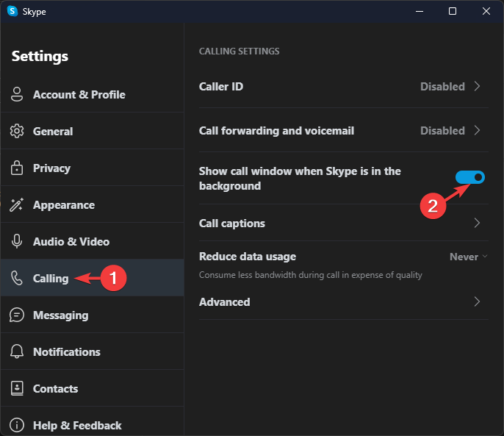Click the Skype logo in title bar
Viewport: 504px width, 436px height.
(12, 11)
